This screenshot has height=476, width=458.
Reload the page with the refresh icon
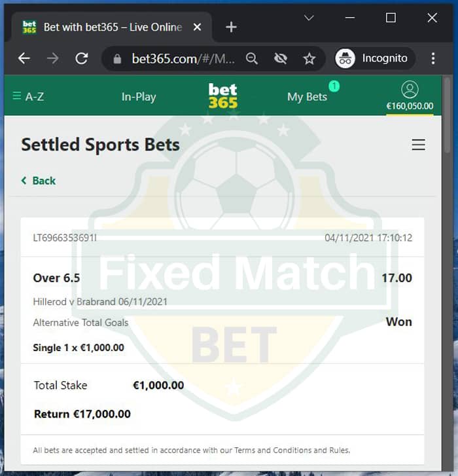coord(81,58)
